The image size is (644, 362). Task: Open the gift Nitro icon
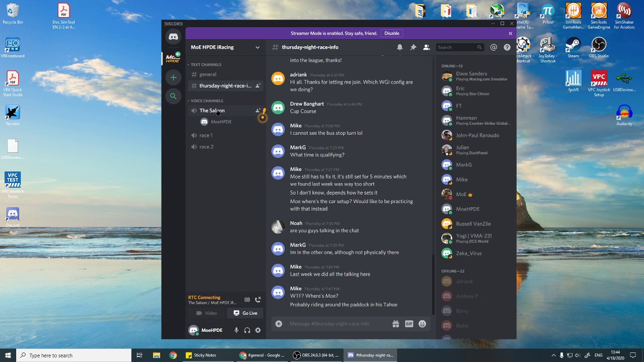tap(396, 324)
